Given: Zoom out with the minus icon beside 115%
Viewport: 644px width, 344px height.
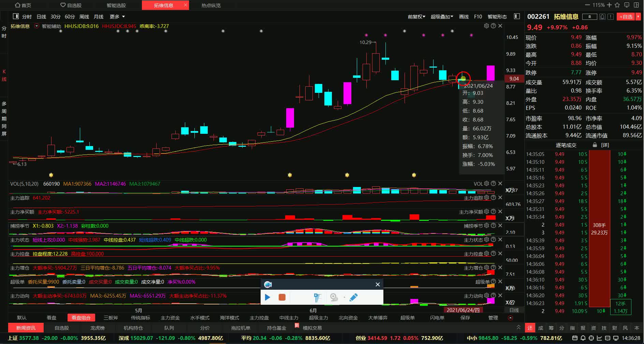Looking at the screenshot, I should pos(587,5).
